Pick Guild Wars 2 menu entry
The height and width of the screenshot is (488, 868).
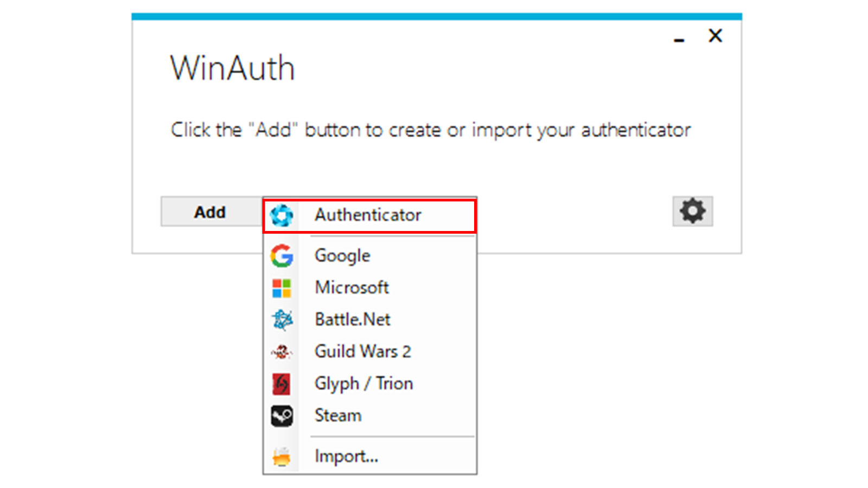(362, 352)
